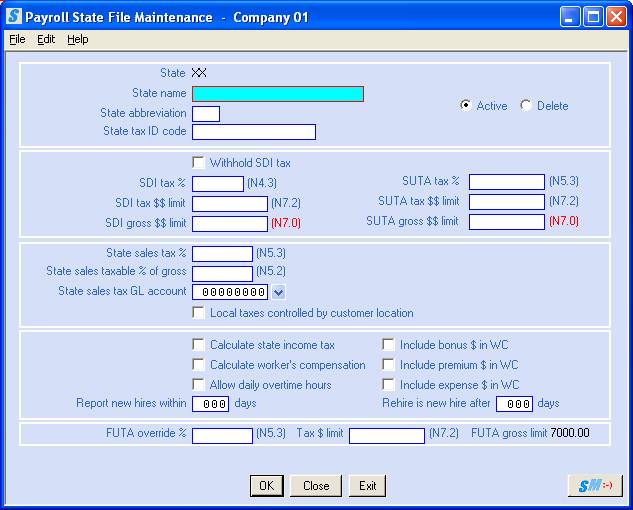Image resolution: width=633 pixels, height=510 pixels.
Task: Maximize the Payroll State File Maintenance window
Action: pos(593,17)
